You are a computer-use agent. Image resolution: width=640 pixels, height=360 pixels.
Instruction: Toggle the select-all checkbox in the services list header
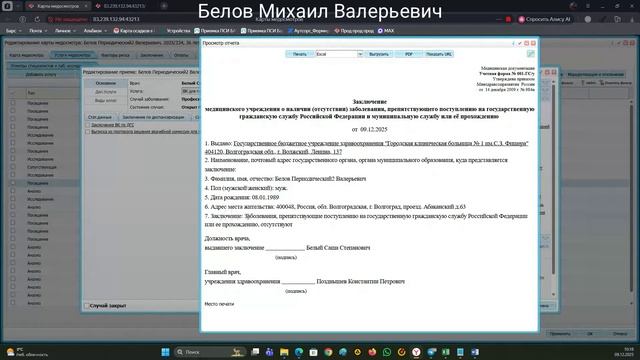coord(13,93)
